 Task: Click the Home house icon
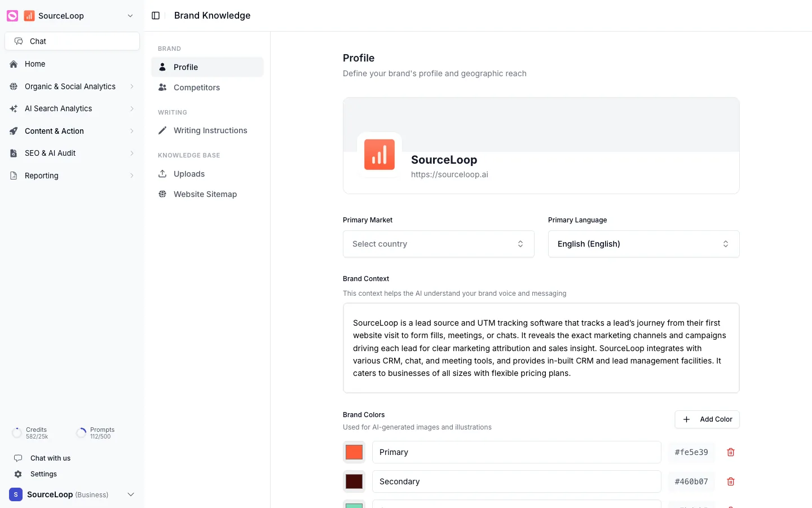(14, 64)
